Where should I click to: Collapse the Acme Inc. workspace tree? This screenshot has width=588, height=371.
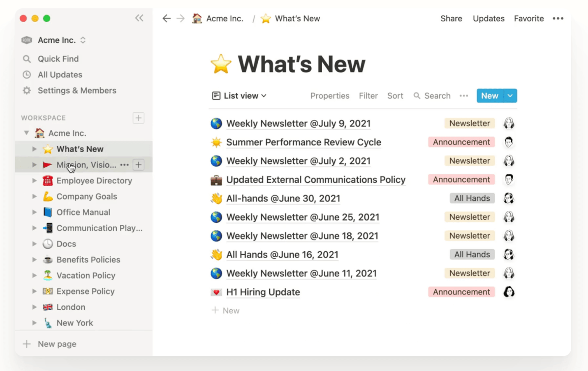(x=26, y=133)
